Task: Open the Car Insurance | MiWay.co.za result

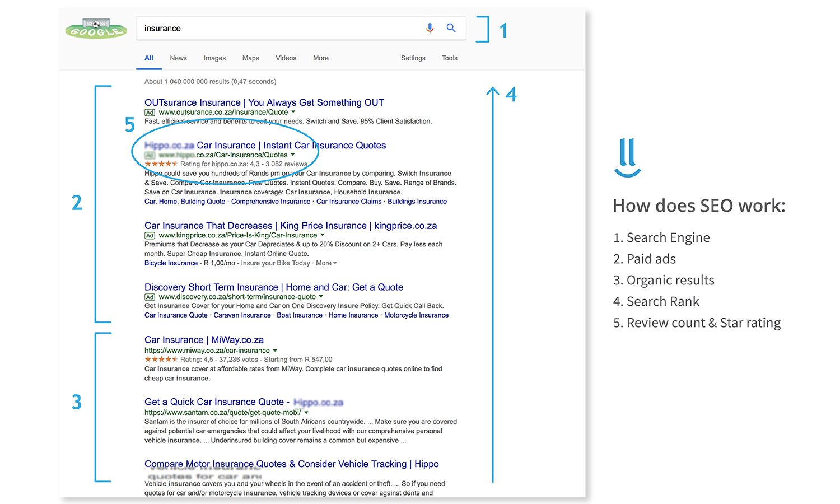Action: coord(204,340)
